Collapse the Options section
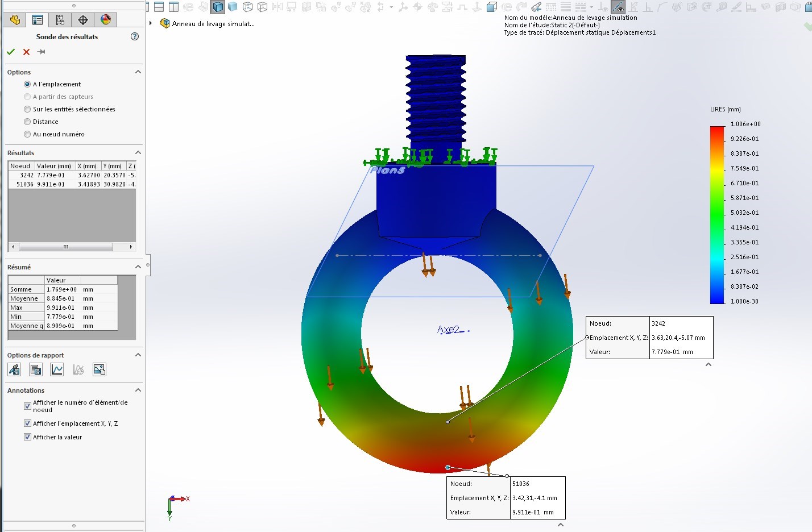Screen dimensions: 812x532 [x=138, y=72]
